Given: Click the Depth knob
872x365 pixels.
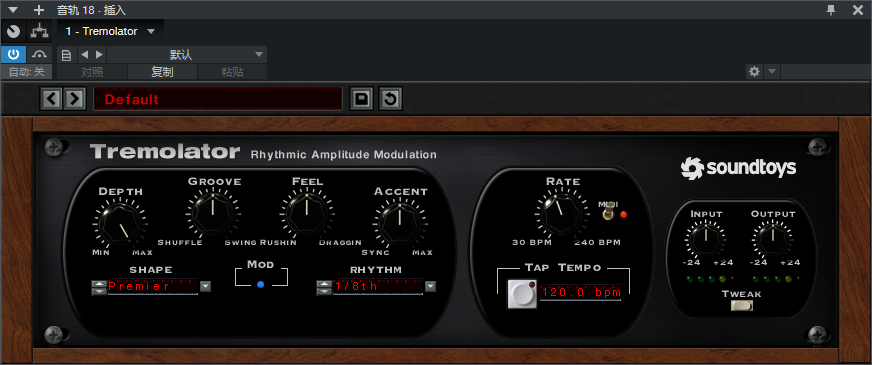Looking at the screenshot, I should click(120, 224).
